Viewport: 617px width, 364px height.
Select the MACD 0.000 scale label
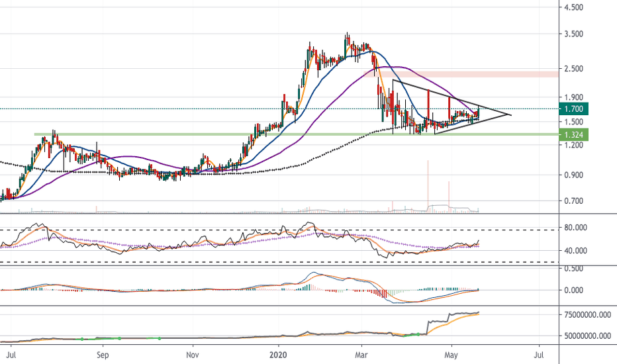574,291
